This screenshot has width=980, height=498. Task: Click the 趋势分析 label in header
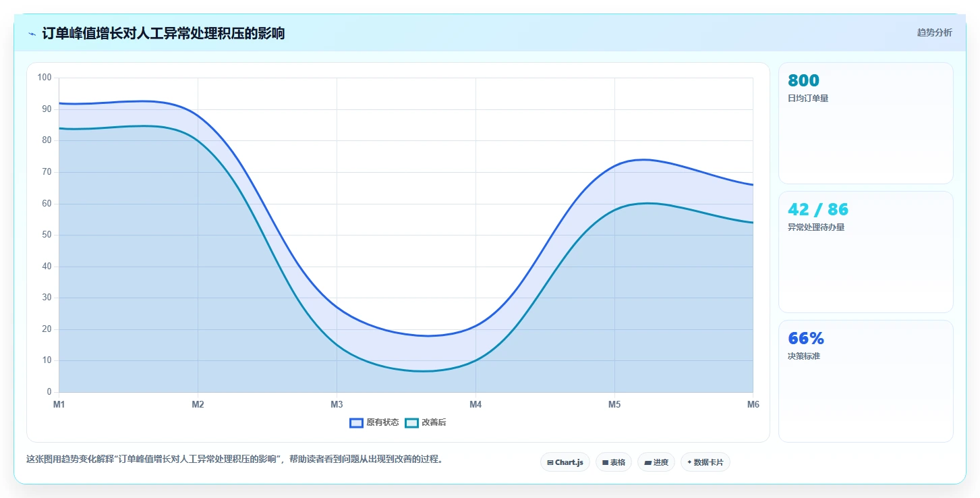coord(934,32)
